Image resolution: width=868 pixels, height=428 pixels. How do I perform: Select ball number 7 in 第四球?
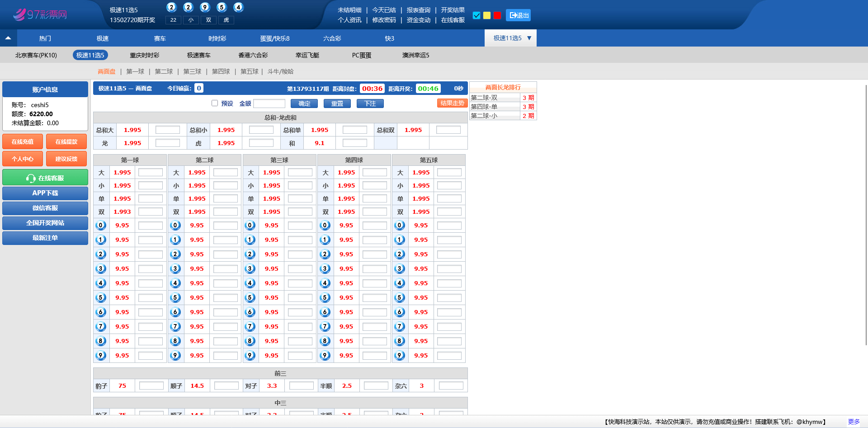[325, 327]
